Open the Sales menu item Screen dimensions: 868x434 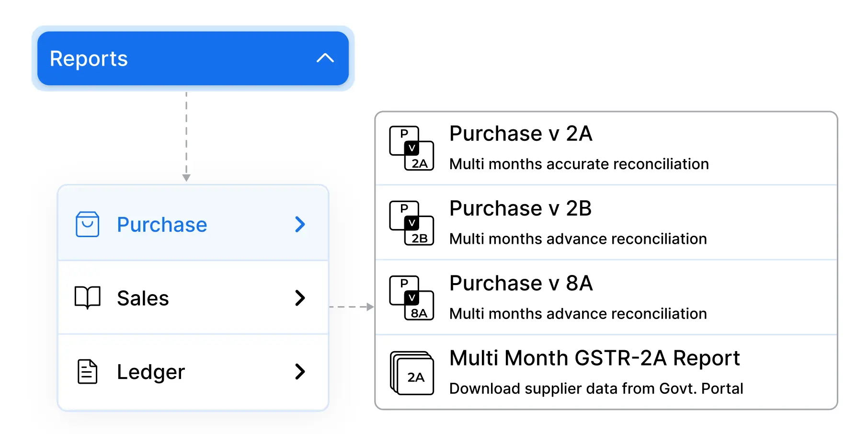click(193, 297)
